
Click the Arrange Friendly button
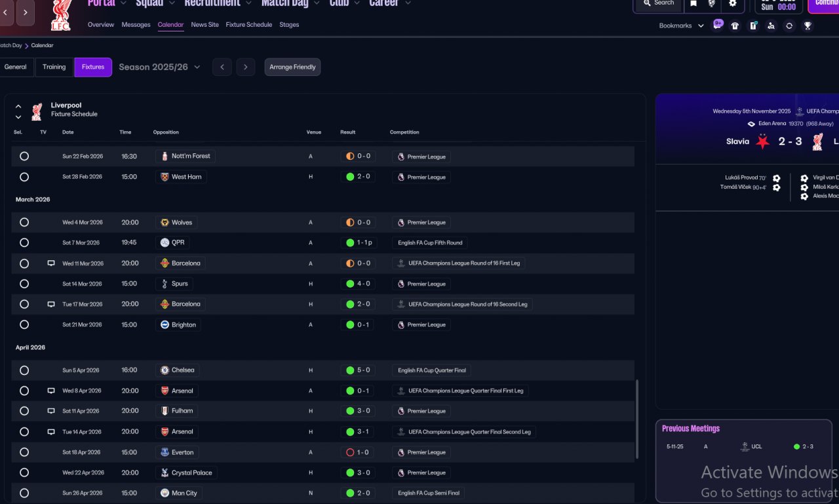[292, 67]
